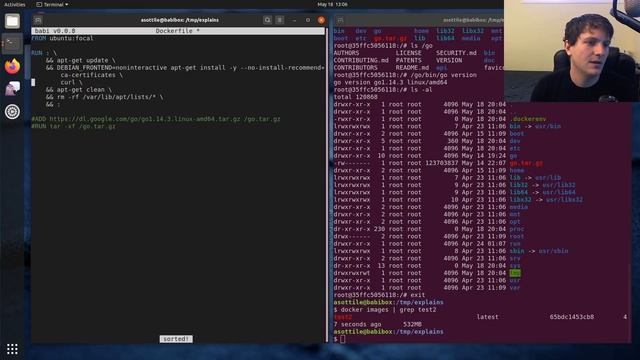Click the 'lib -> usr/lib' symlink entry
This screenshot has height=360, width=640.
coord(535,178)
